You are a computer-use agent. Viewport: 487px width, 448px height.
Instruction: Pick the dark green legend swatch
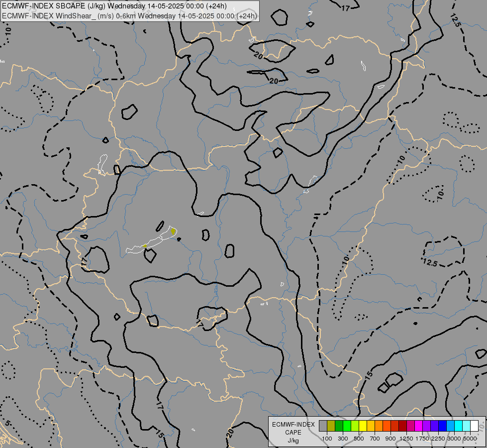pos(339,426)
